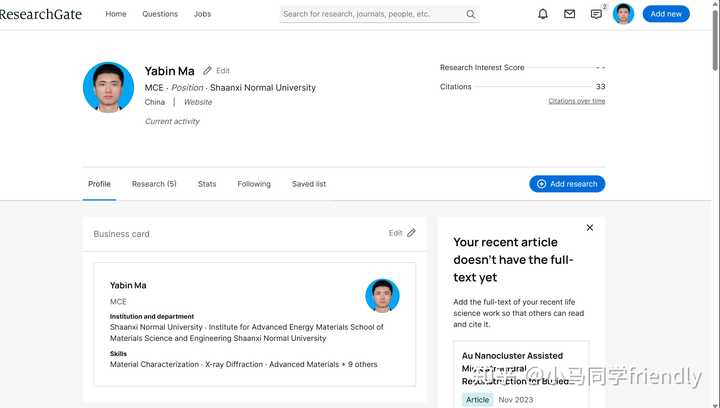Image resolution: width=720 pixels, height=408 pixels.
Task: Switch to the Research (5) tab
Action: [154, 184]
